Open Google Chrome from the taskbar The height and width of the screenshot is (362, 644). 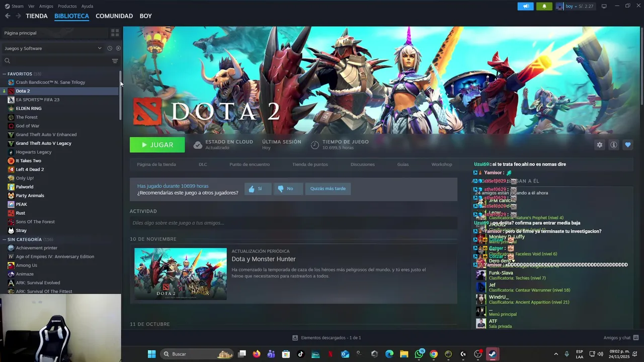click(x=434, y=354)
